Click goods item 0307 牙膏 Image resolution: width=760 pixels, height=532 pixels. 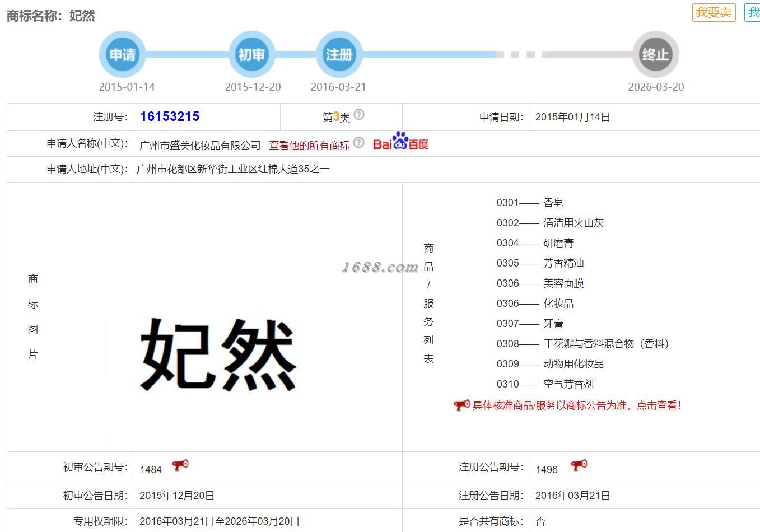530,324
